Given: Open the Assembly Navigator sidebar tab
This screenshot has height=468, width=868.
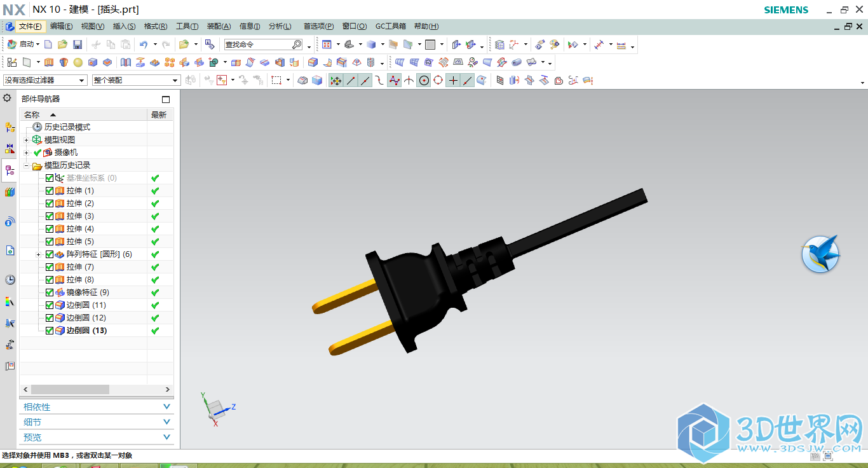Looking at the screenshot, I should click(10, 127).
